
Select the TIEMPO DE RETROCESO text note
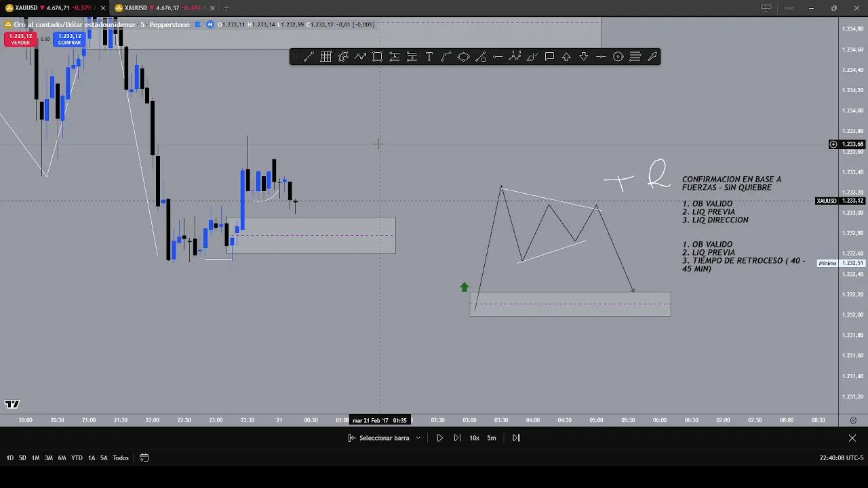[x=744, y=264]
